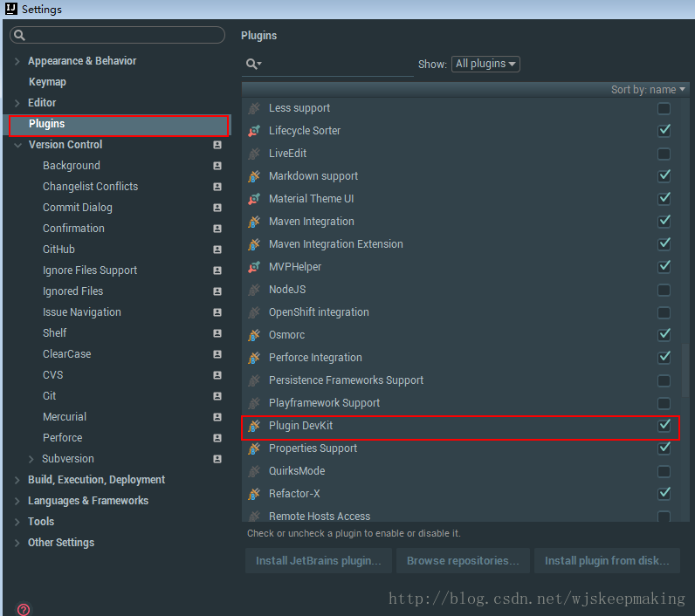Check the QuirksMode plugin checkbox
The image size is (695, 616).
(664, 471)
